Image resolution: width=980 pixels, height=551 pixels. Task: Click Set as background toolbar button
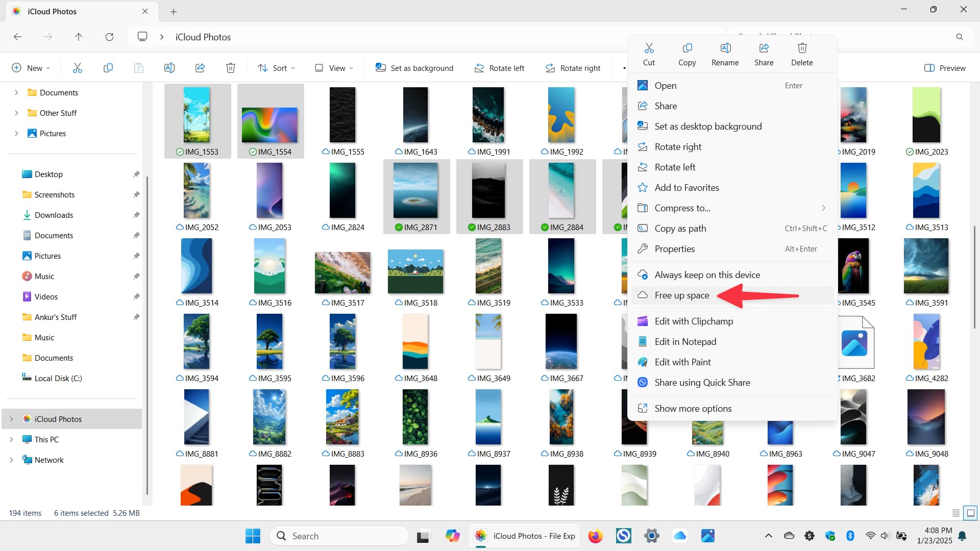(x=414, y=68)
